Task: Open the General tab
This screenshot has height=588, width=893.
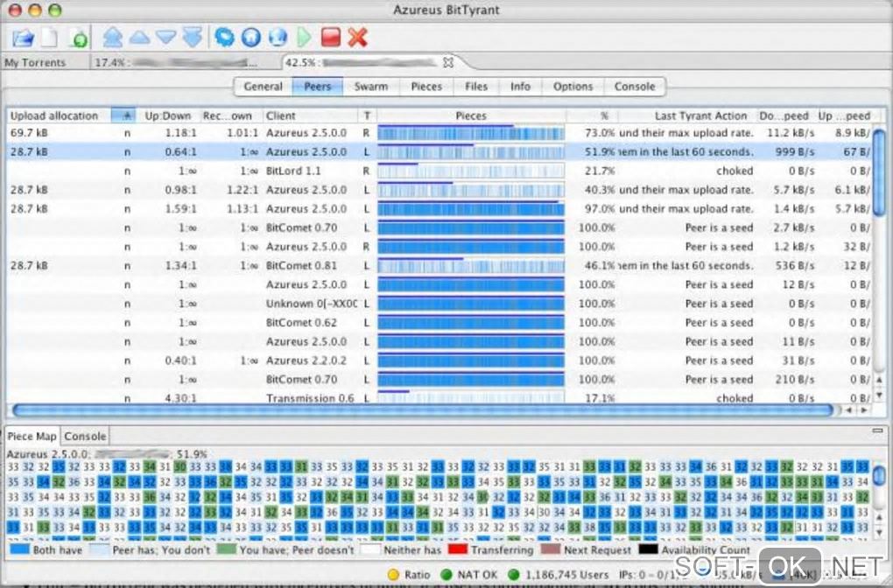Action: [x=264, y=87]
